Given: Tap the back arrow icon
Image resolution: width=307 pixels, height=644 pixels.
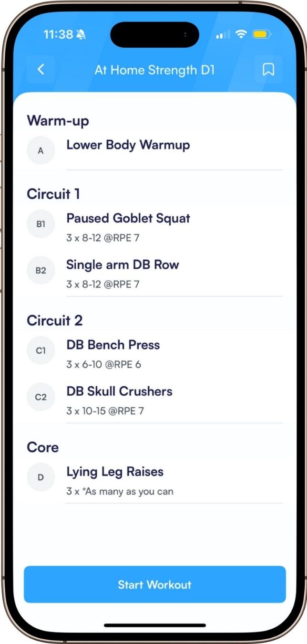Looking at the screenshot, I should (x=41, y=70).
